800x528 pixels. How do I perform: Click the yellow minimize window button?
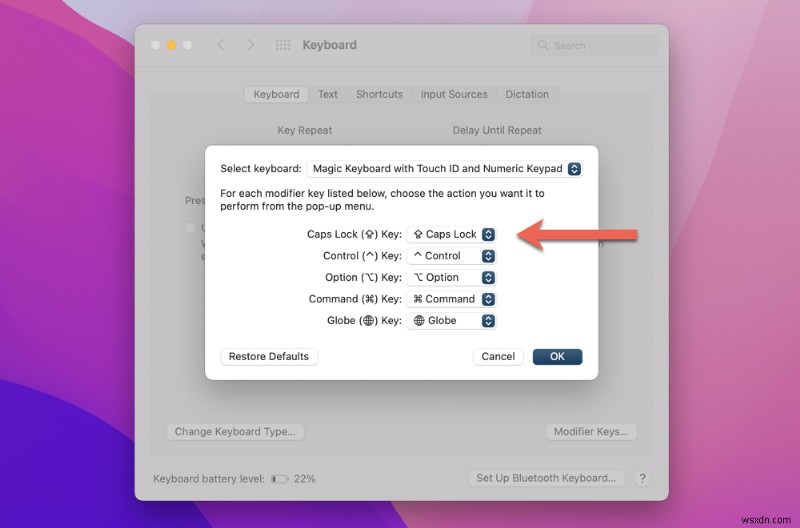pos(171,45)
